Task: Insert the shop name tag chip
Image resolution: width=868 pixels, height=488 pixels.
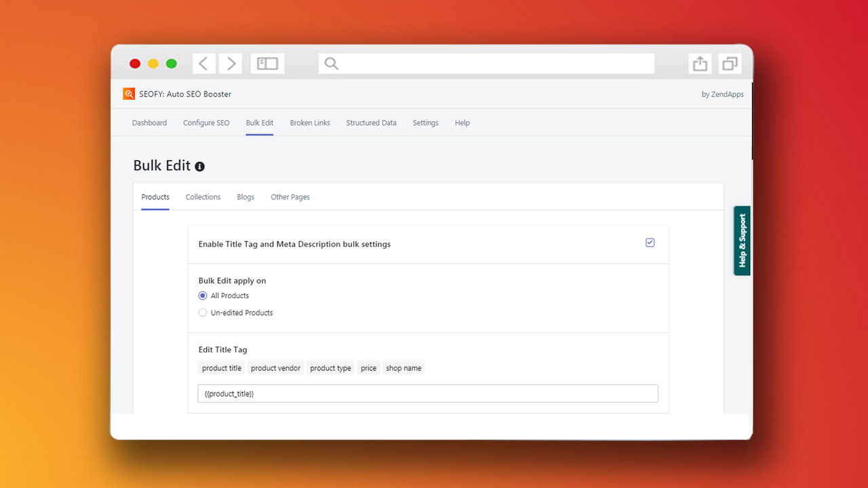Action: pyautogui.click(x=403, y=368)
